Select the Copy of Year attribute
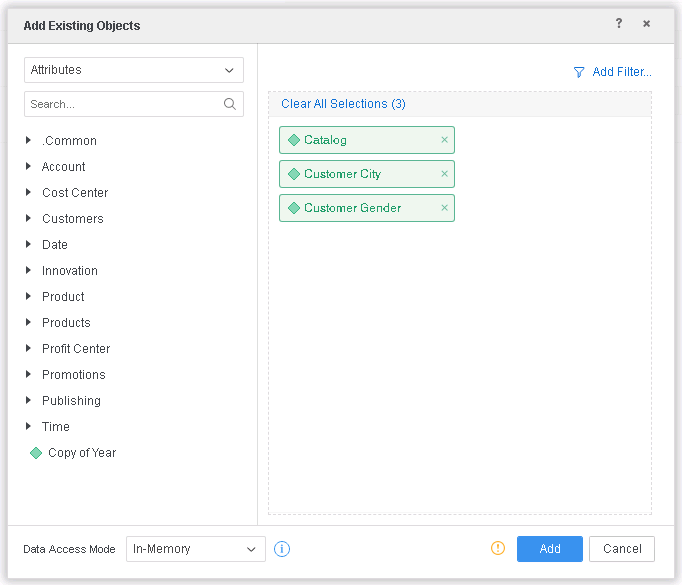This screenshot has height=585, width=682. tap(81, 453)
